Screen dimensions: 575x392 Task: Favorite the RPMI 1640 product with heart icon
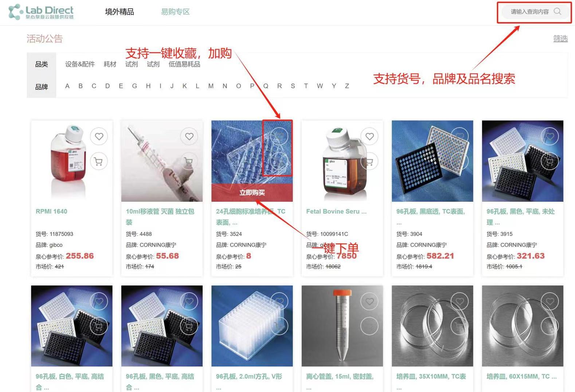coord(99,136)
